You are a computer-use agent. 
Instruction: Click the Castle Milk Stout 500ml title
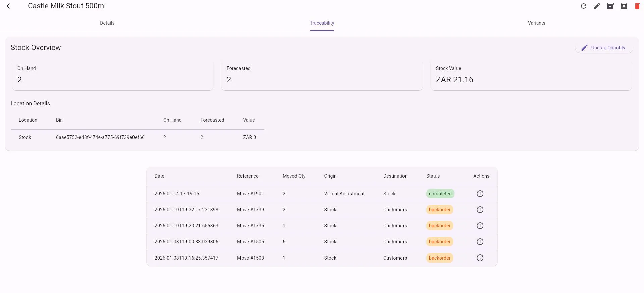click(67, 6)
